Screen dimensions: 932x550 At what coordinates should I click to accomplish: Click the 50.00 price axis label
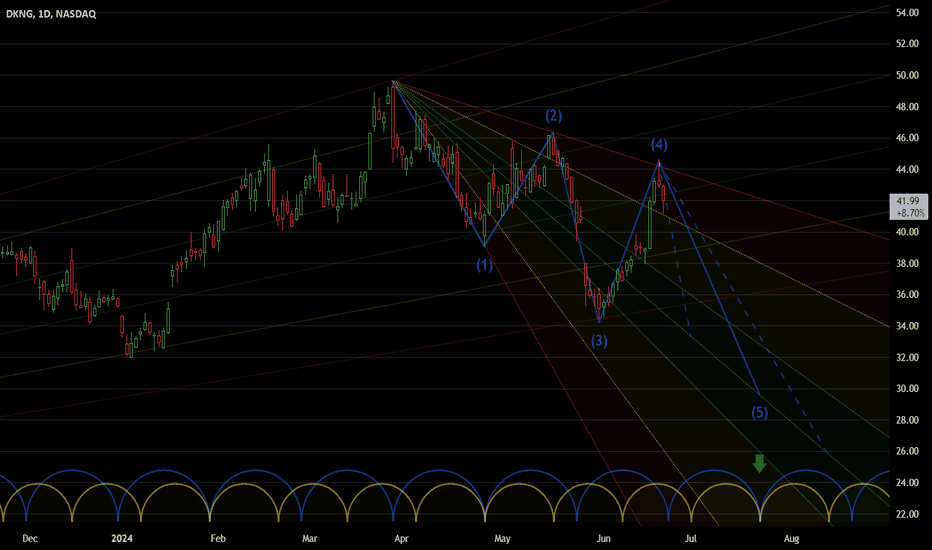907,75
